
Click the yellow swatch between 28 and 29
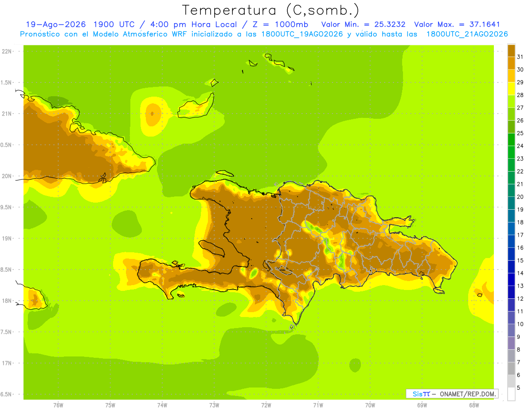tap(511, 89)
